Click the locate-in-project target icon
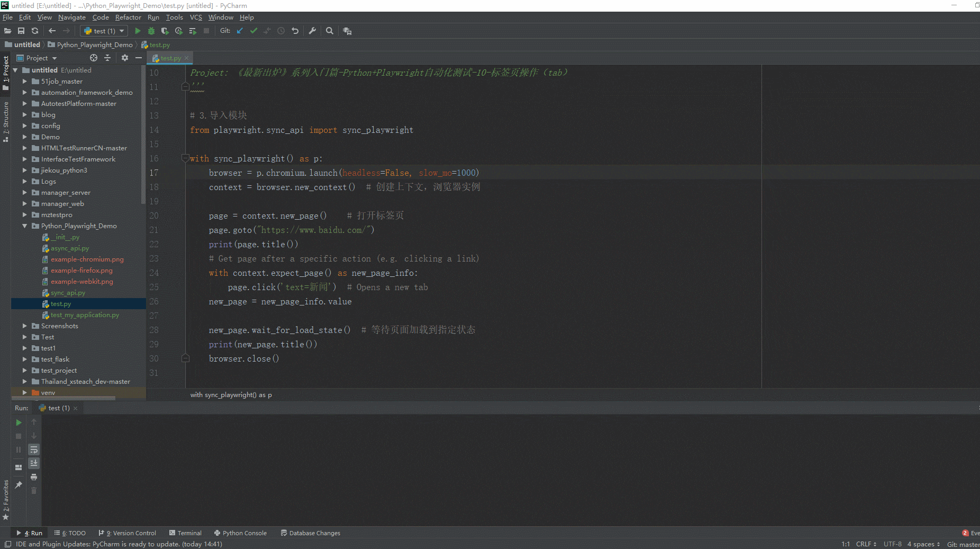 click(x=94, y=58)
